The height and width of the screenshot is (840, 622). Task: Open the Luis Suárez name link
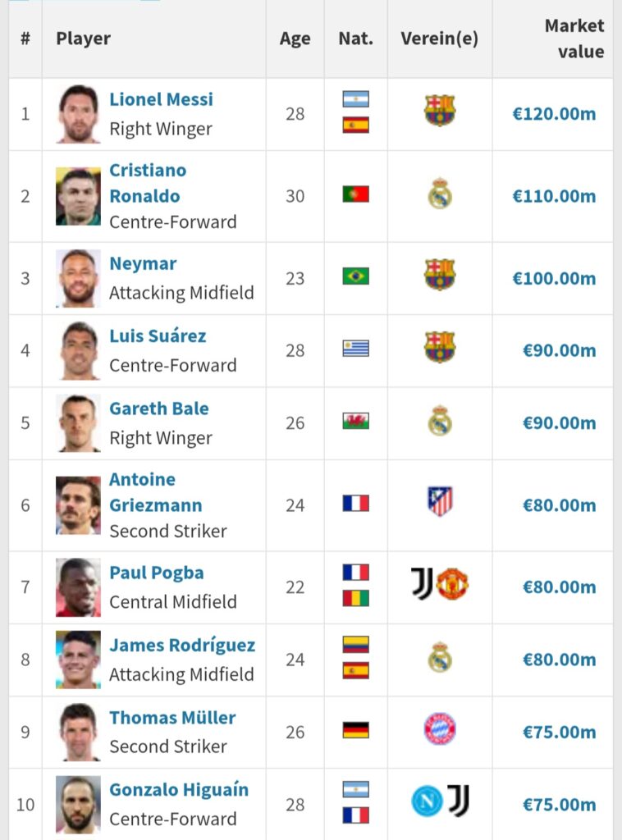point(158,336)
